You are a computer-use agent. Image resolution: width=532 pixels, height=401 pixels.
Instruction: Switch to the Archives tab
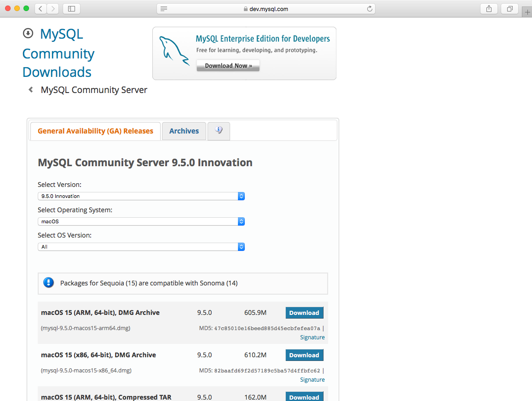click(x=184, y=131)
